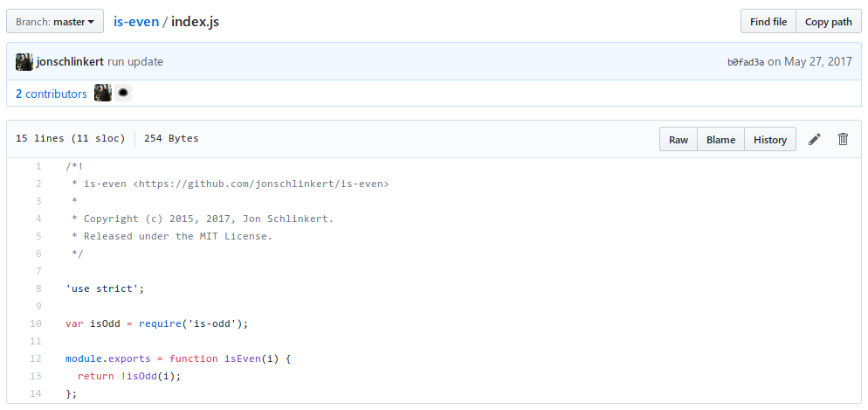View the Raw file
Screen dimensions: 868x410
pos(679,140)
